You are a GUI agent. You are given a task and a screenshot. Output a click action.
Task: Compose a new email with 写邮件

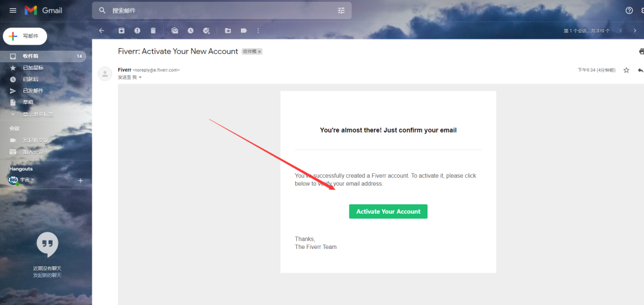25,36
